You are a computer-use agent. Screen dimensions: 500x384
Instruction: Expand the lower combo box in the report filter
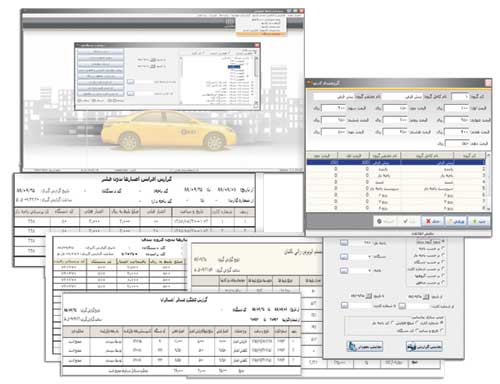(x=369, y=270)
